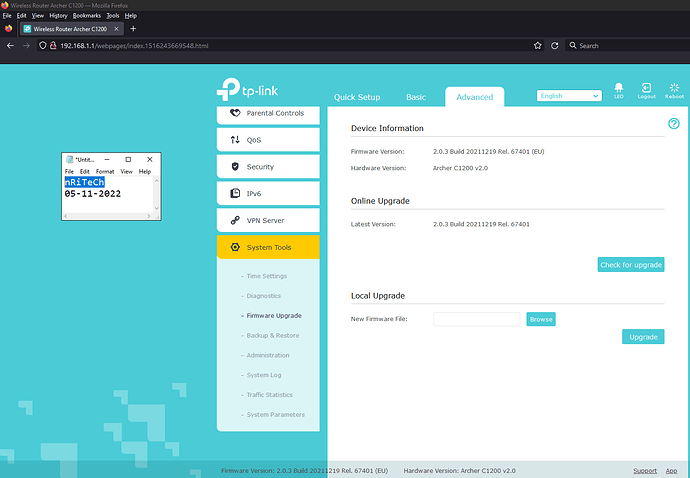
Task: Open the Backup & Restore submenu item
Action: (x=273, y=336)
